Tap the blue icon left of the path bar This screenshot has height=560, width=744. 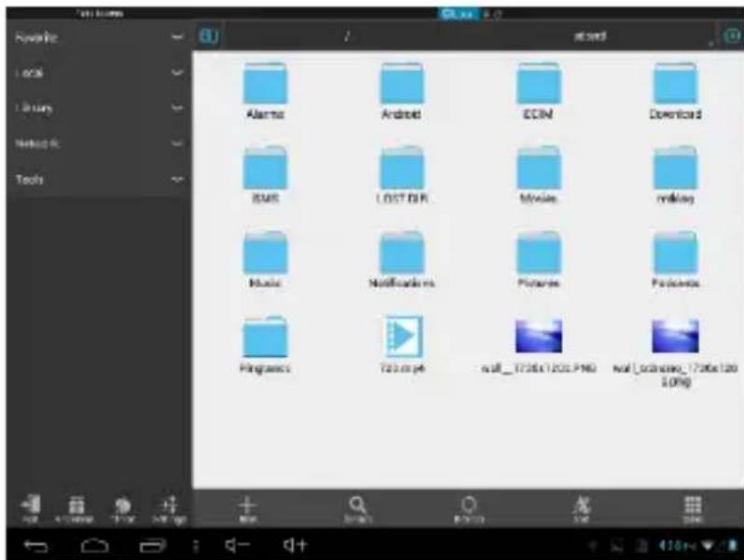[x=208, y=36]
